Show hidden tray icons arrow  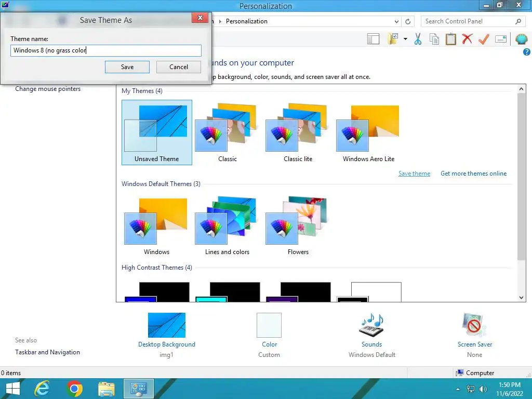pos(458,389)
